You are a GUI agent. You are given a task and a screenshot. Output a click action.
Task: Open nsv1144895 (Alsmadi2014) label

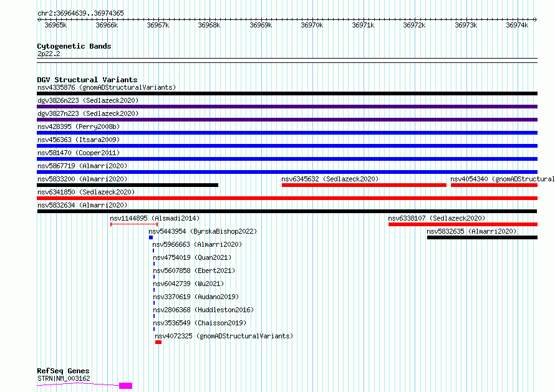155,218
